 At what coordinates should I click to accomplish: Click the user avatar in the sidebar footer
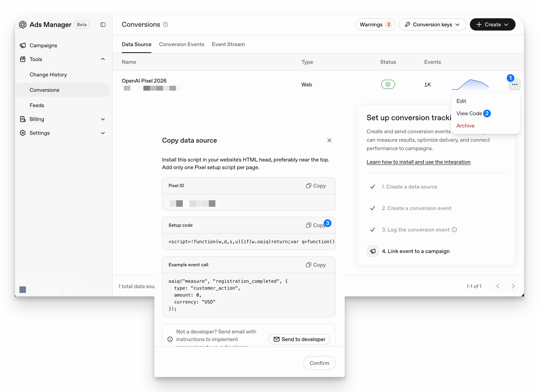(23, 290)
